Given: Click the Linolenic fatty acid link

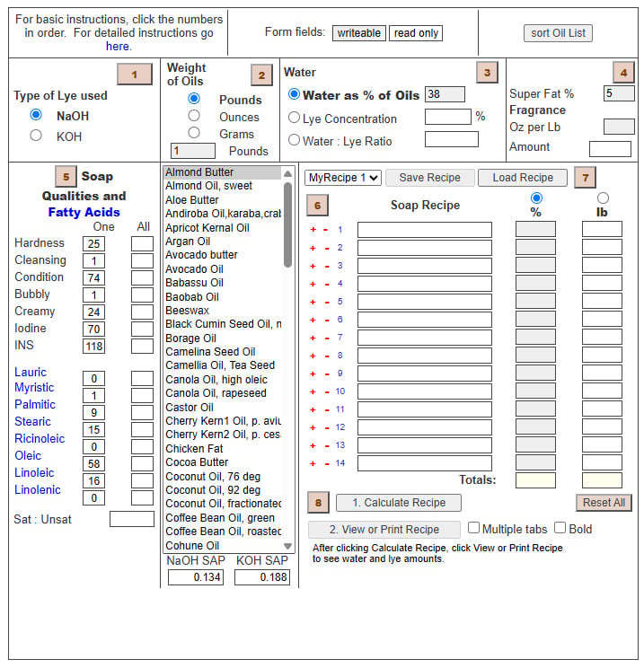Looking at the screenshot, I should click(38, 490).
